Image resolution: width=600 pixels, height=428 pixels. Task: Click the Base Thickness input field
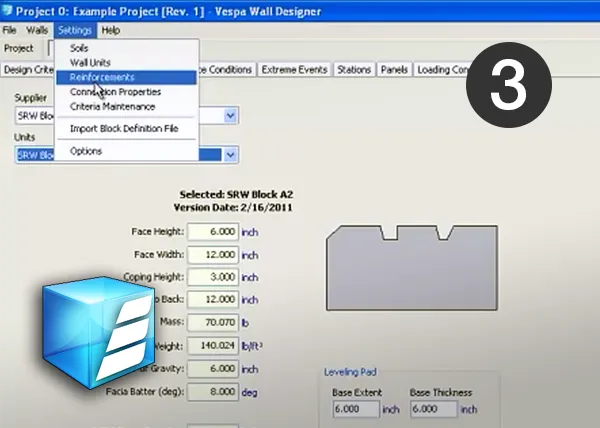(434, 409)
